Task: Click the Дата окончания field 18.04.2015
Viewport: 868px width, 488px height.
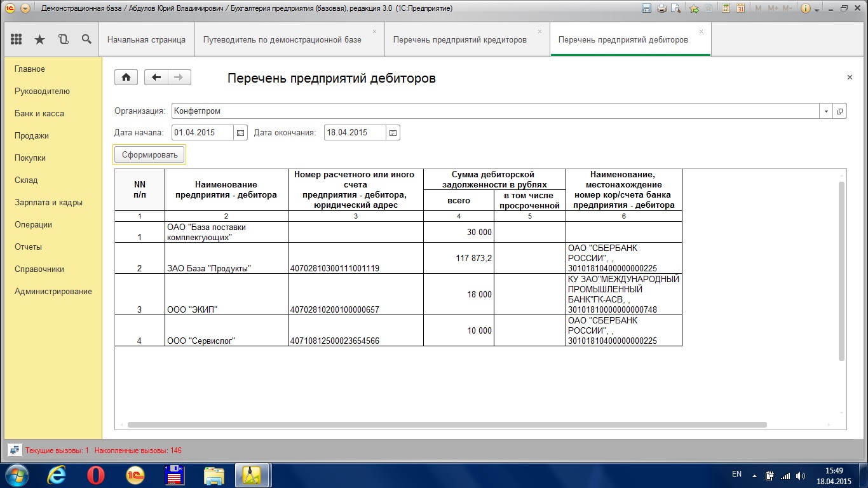Action: [x=355, y=133]
